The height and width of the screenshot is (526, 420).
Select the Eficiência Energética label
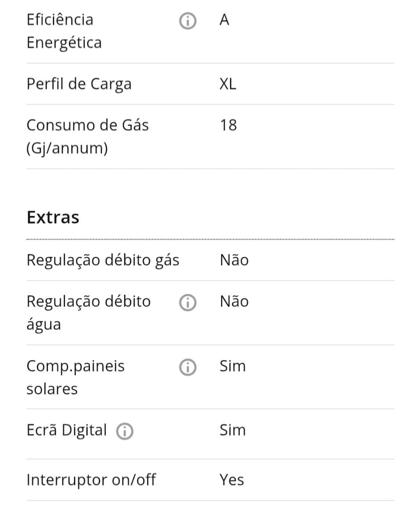point(64,31)
